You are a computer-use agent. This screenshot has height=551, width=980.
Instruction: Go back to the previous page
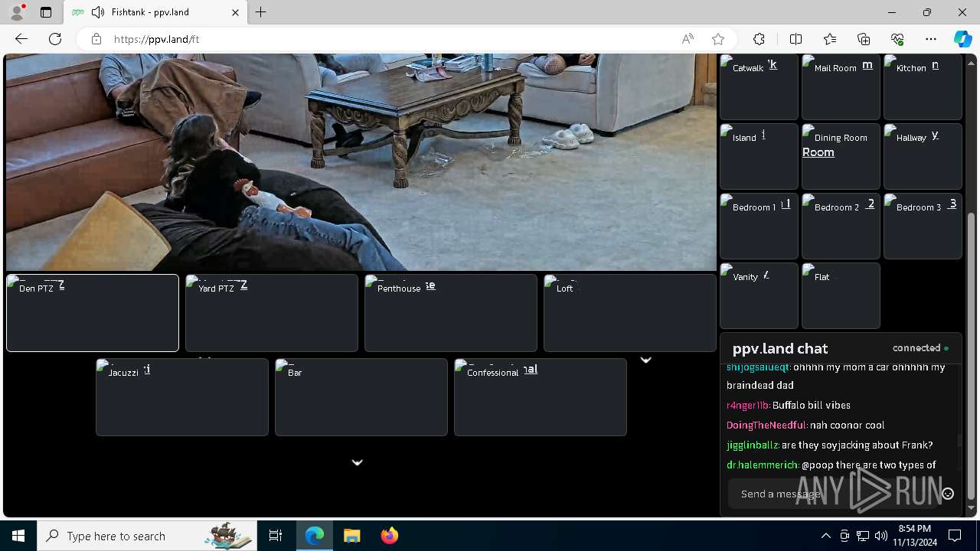point(21,39)
